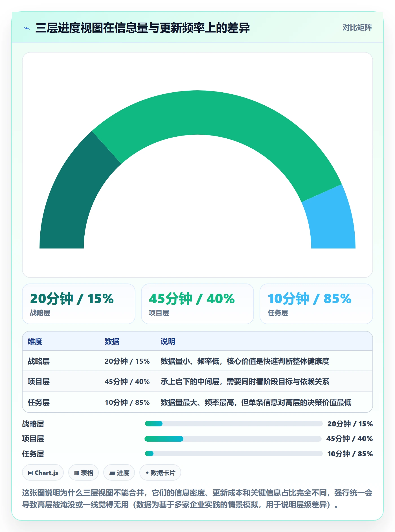Click the lightning icon beside the title

pyautogui.click(x=27, y=28)
